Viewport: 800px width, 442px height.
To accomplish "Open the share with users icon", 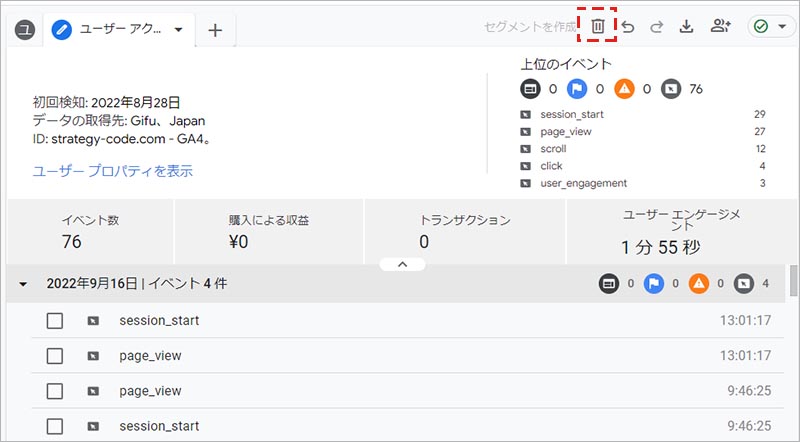I will 720,27.
